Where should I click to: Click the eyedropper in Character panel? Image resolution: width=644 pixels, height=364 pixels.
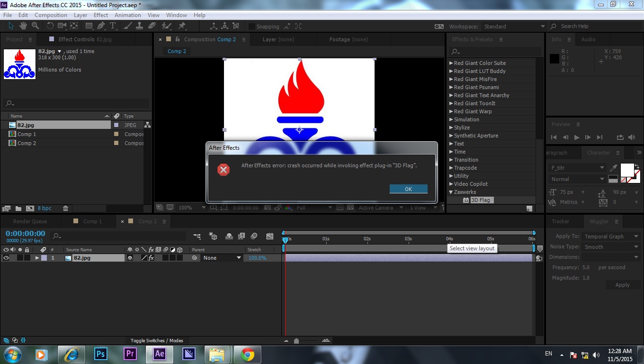[614, 167]
